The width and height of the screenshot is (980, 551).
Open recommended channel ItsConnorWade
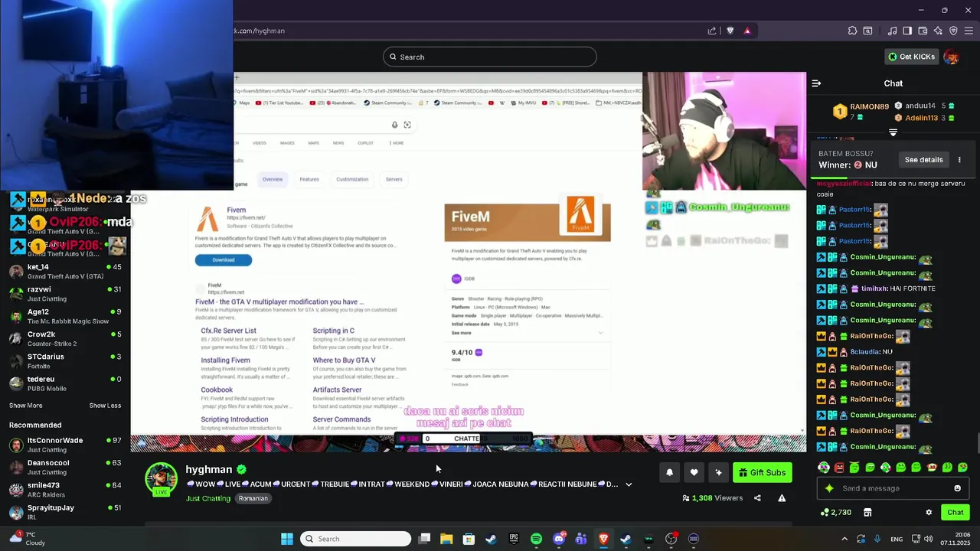pos(65,445)
